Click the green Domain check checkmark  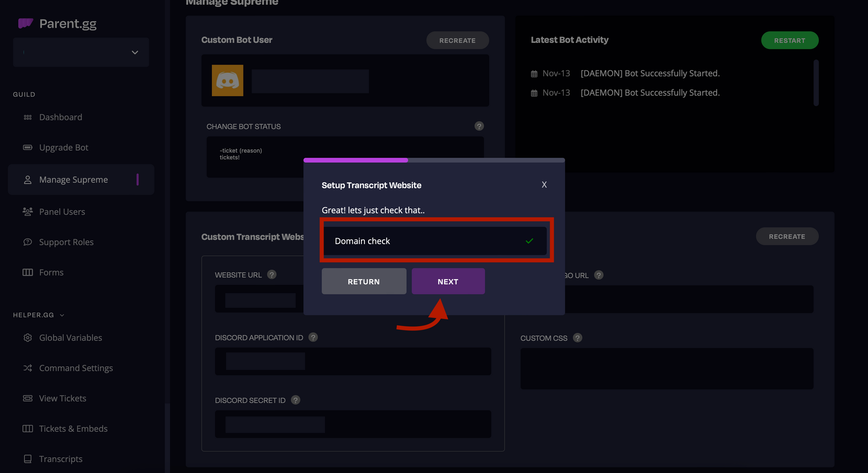529,241
